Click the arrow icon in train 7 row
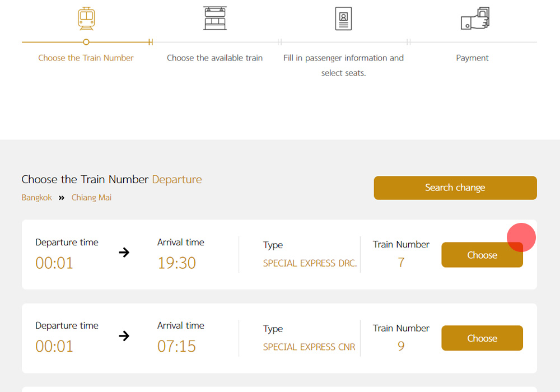Screen dimensions: 560x392 point(124,253)
